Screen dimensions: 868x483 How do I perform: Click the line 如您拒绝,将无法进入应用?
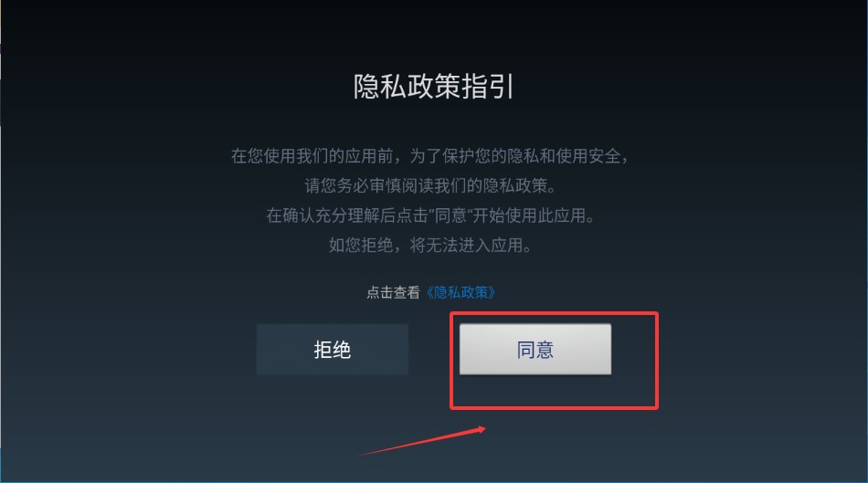pos(430,245)
